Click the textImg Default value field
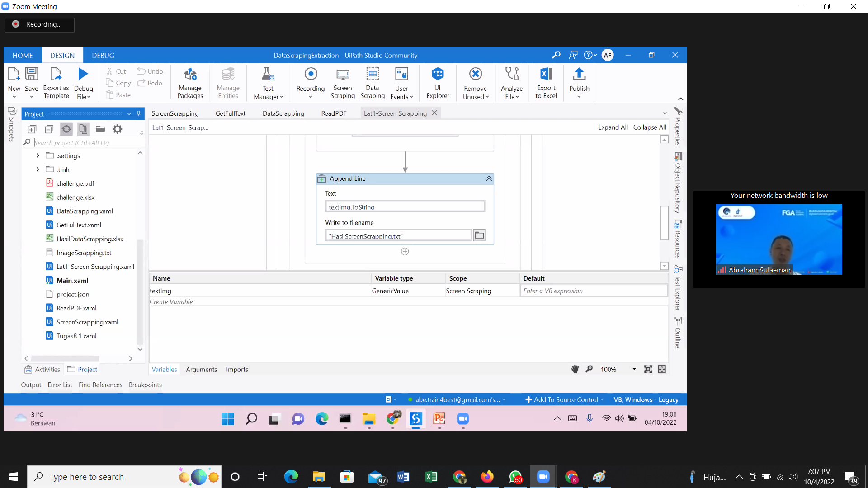This screenshot has height=488, width=868. click(593, 291)
